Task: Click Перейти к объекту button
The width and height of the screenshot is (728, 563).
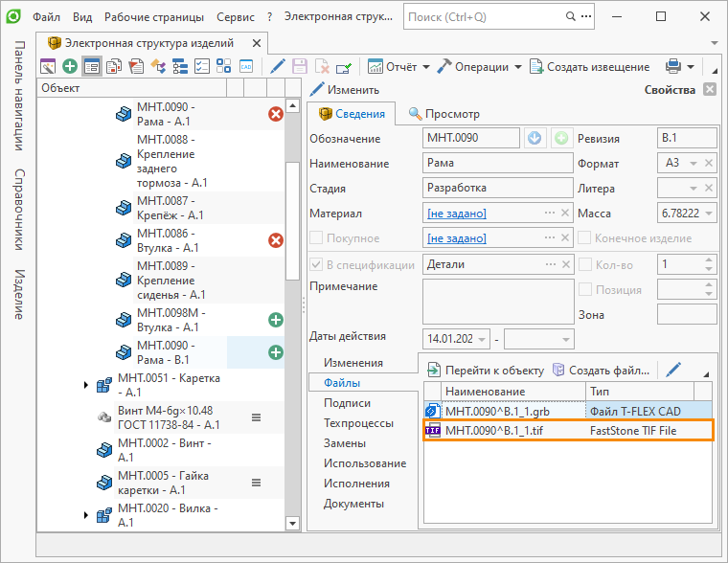Action: pos(486,370)
